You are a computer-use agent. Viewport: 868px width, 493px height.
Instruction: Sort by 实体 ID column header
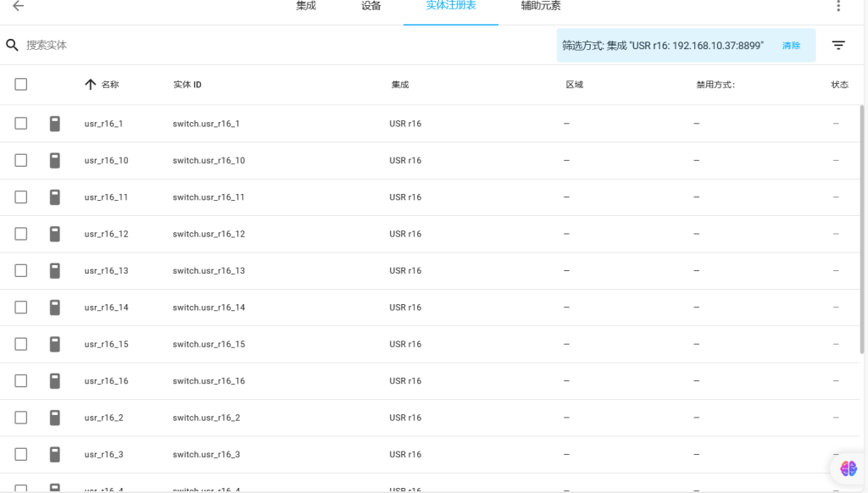click(x=187, y=85)
